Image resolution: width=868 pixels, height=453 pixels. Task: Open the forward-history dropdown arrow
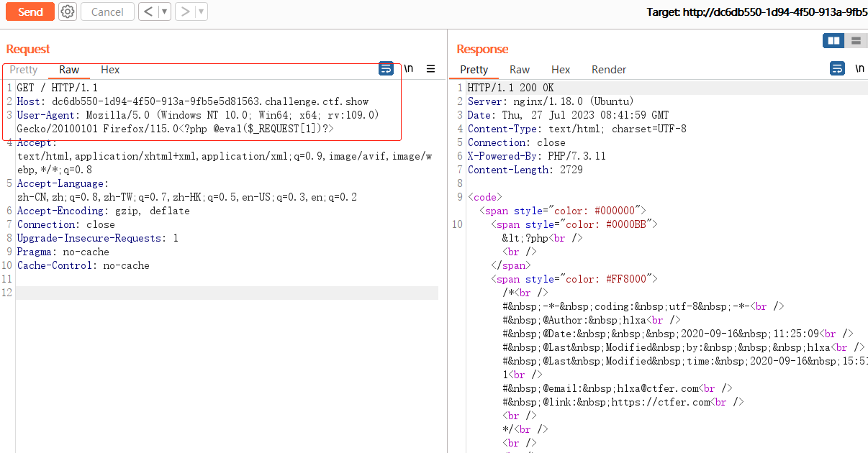pyautogui.click(x=201, y=12)
